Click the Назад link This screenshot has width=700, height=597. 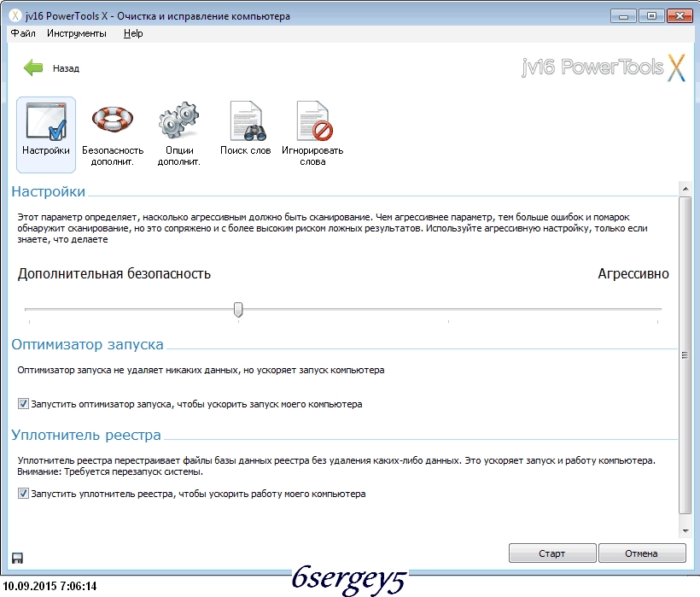pyautogui.click(x=66, y=68)
